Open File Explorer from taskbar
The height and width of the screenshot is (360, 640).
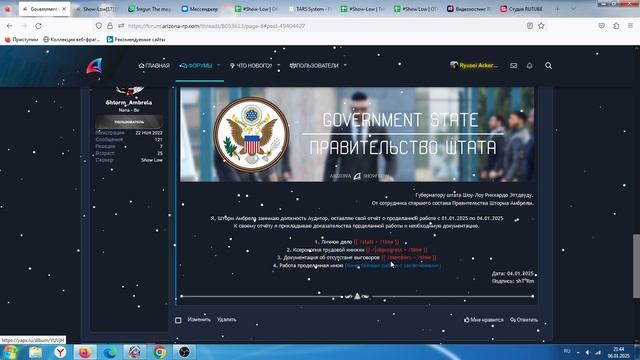[36, 352]
